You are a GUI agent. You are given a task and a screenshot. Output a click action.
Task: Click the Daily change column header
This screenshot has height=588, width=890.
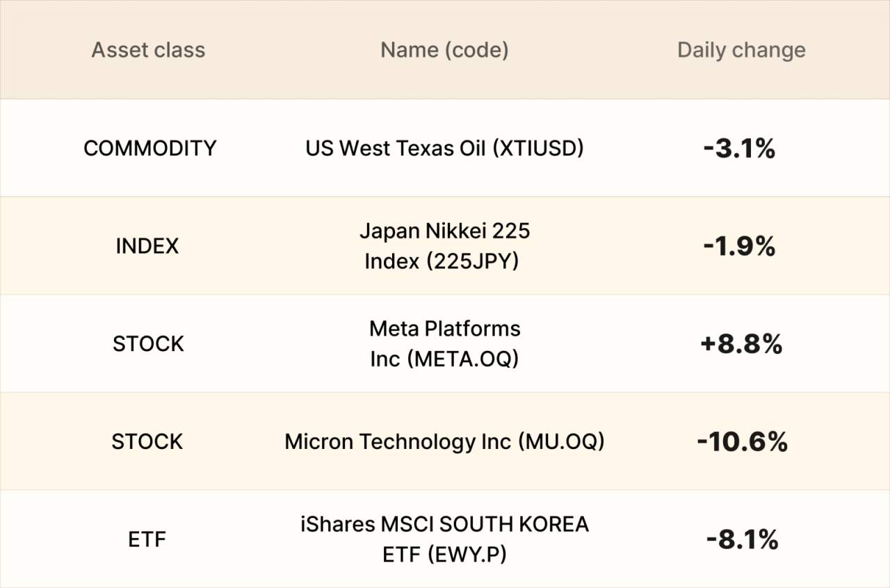pyautogui.click(x=741, y=50)
